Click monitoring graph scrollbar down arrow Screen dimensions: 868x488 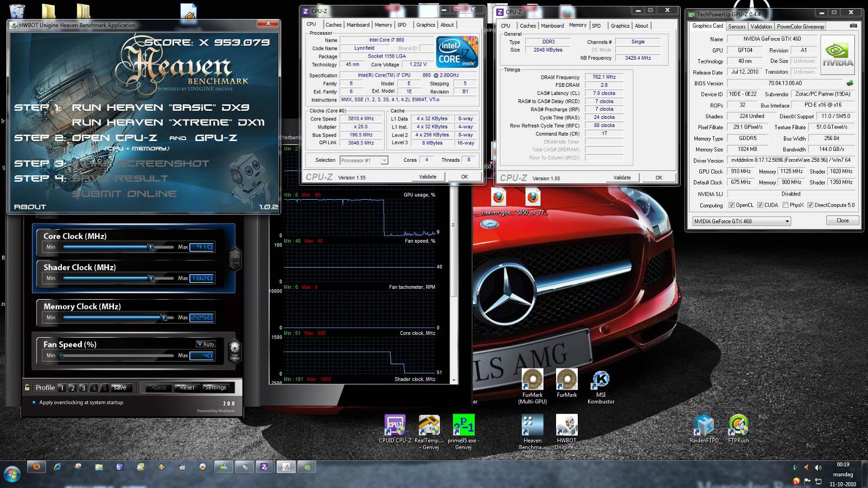tap(454, 380)
